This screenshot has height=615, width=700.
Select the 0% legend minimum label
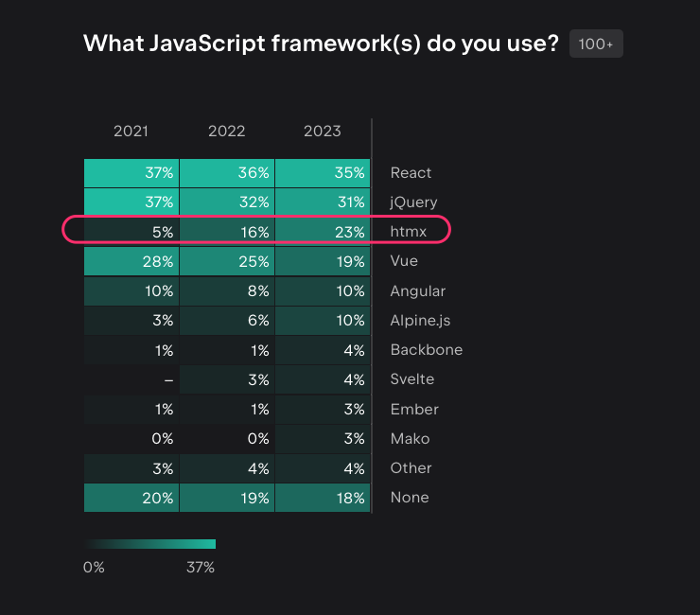tap(94, 568)
